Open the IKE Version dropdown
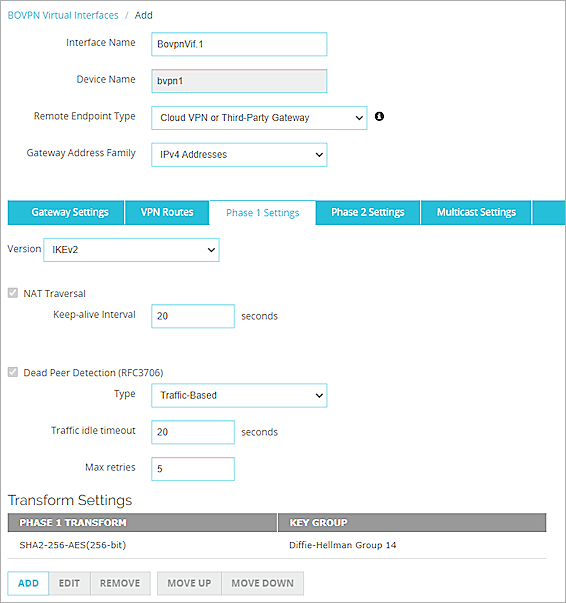This screenshot has width=566, height=603. (x=131, y=250)
